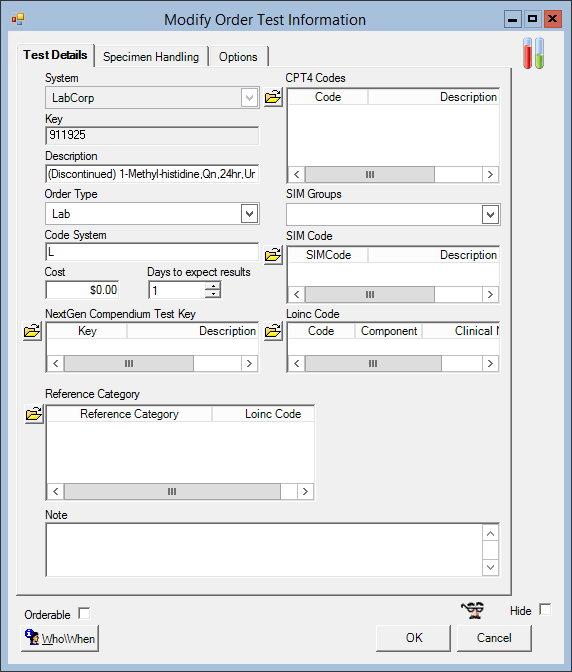Open the Order Type dropdown

(249, 214)
